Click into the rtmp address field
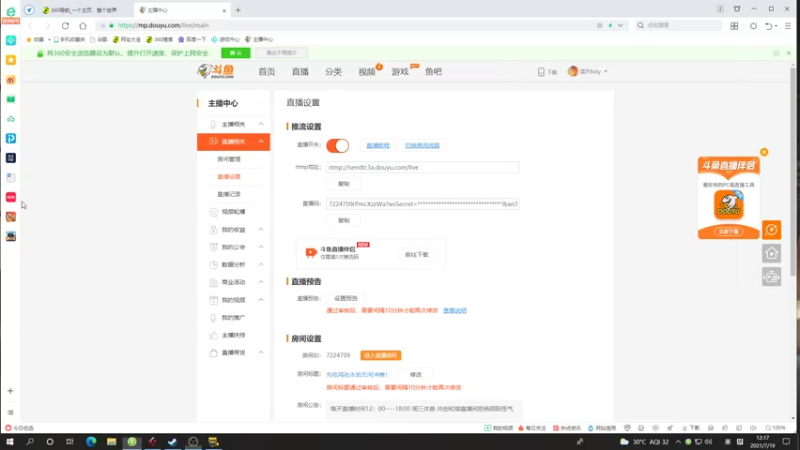Viewport: 800px width, 450px height. [422, 167]
